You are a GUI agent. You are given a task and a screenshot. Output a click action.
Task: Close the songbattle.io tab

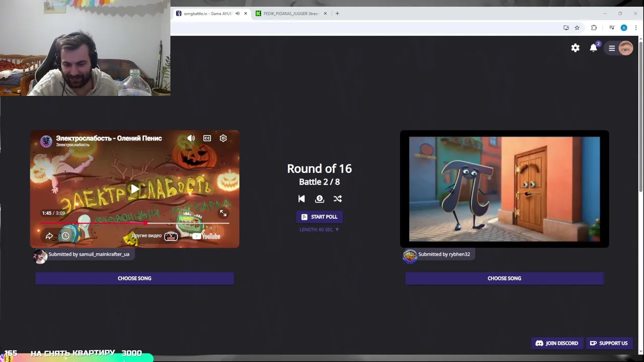[x=246, y=14]
